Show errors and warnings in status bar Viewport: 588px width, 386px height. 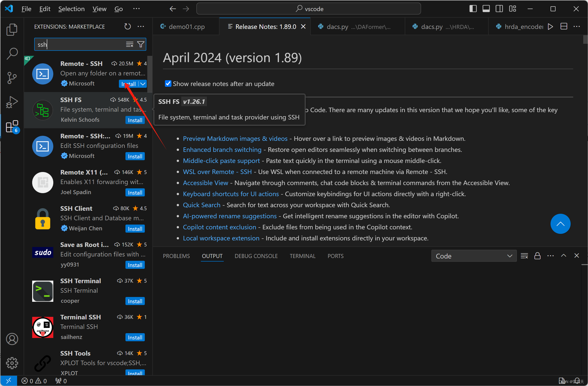34,381
